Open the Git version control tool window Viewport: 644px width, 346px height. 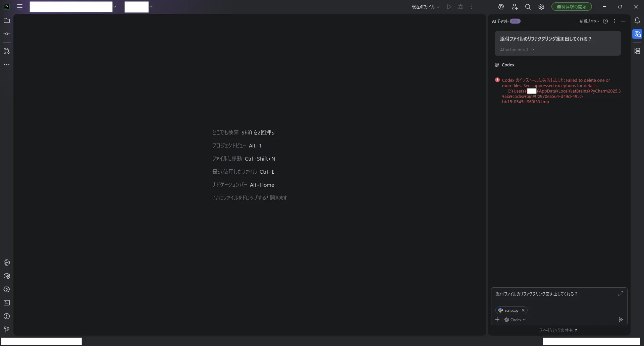pyautogui.click(x=6, y=330)
